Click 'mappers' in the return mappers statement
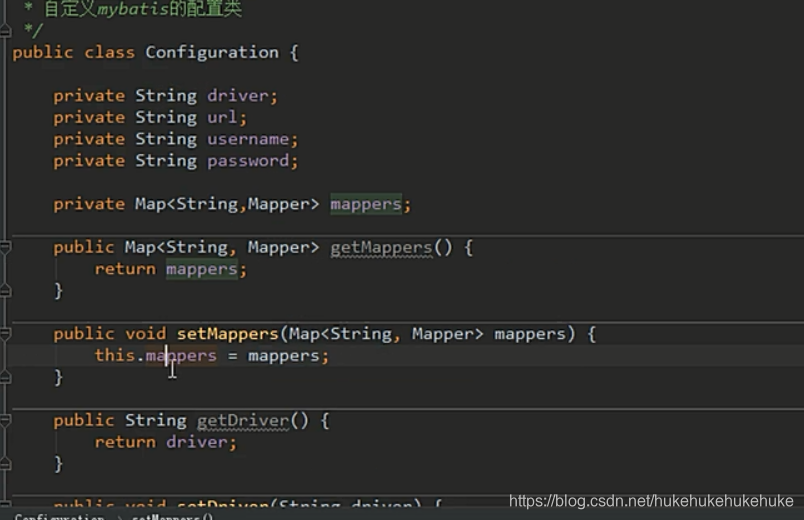This screenshot has width=804, height=520. pos(202,270)
